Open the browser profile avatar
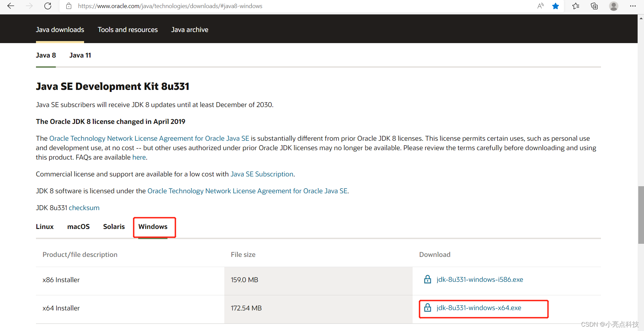 (614, 6)
